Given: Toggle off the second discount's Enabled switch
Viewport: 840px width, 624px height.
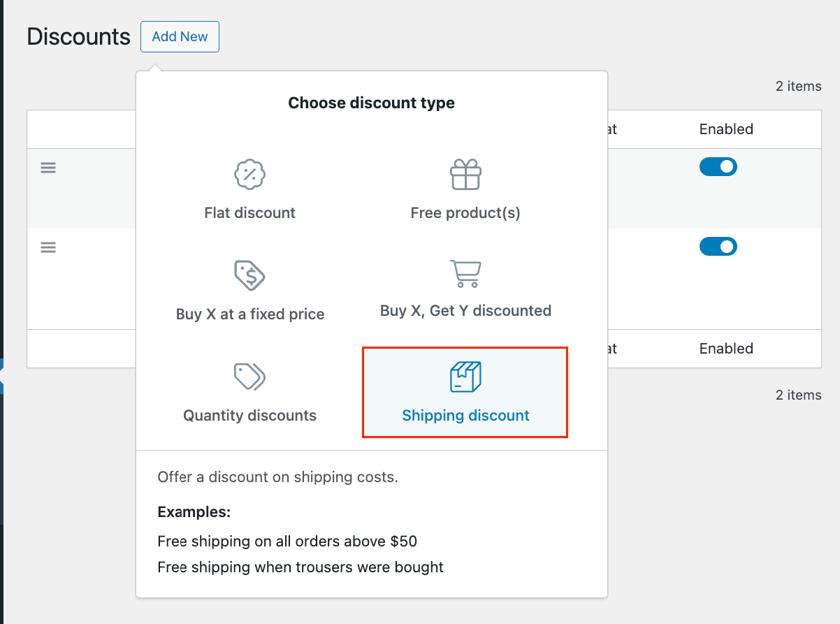Looking at the screenshot, I should tap(718, 247).
